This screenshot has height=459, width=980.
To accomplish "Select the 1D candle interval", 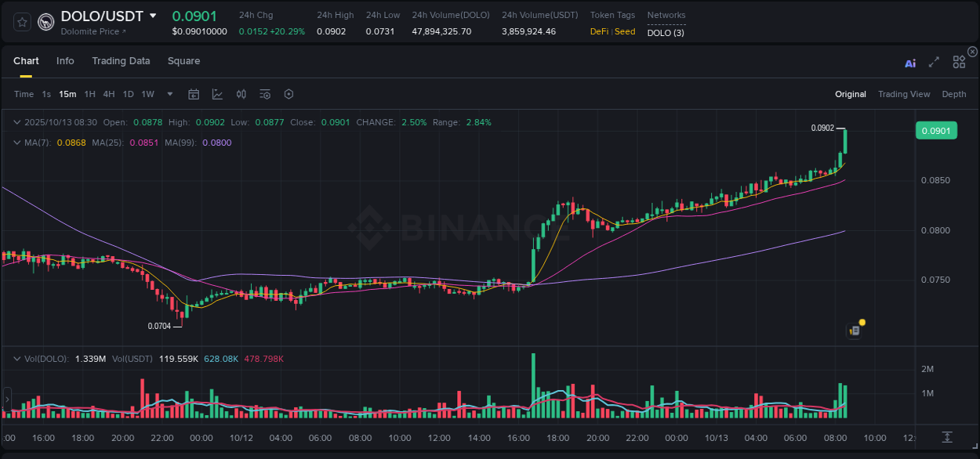I will 128,94.
